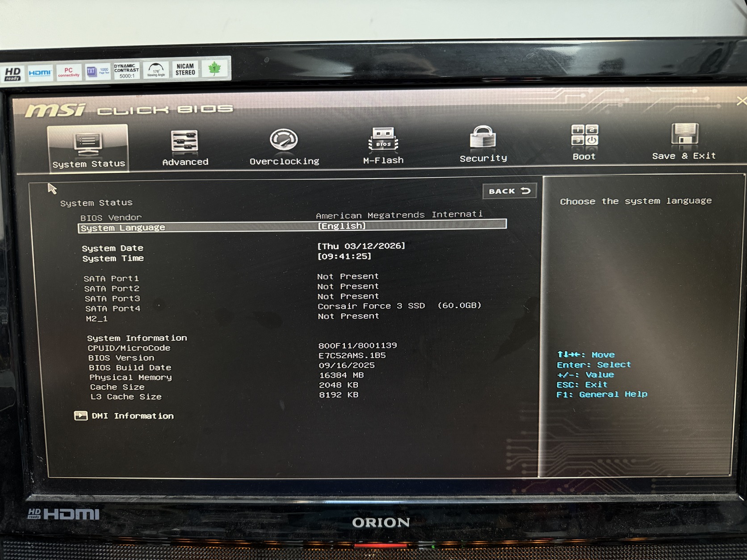Click the 'F1: General Help' hint
This screenshot has width=747, height=560.
coord(602,394)
